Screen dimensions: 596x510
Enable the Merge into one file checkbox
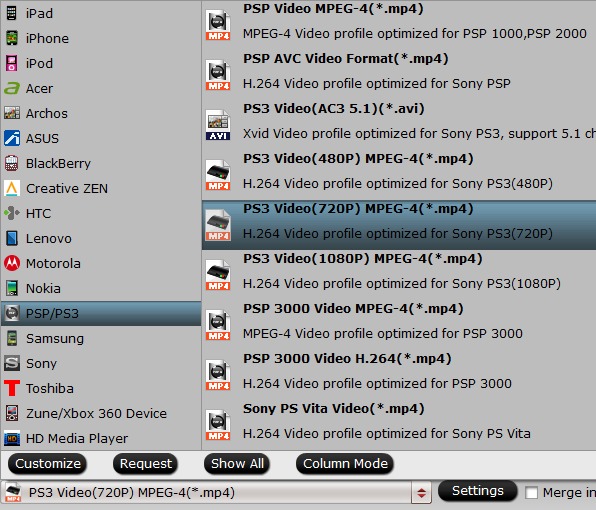click(x=531, y=493)
